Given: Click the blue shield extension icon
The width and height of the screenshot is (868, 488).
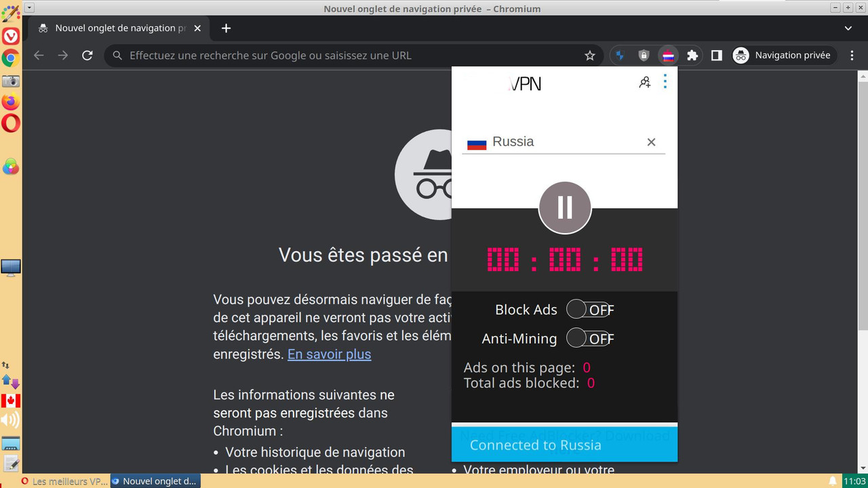Looking at the screenshot, I should tap(619, 56).
